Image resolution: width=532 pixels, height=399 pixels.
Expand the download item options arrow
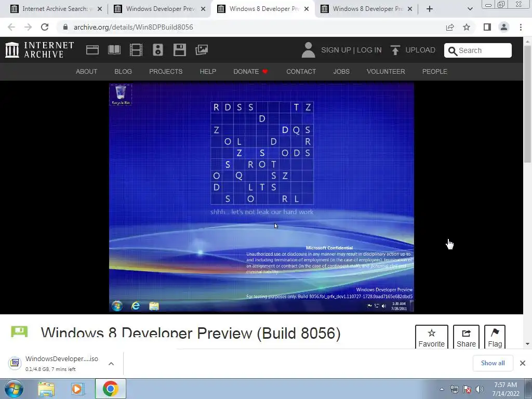(x=111, y=364)
